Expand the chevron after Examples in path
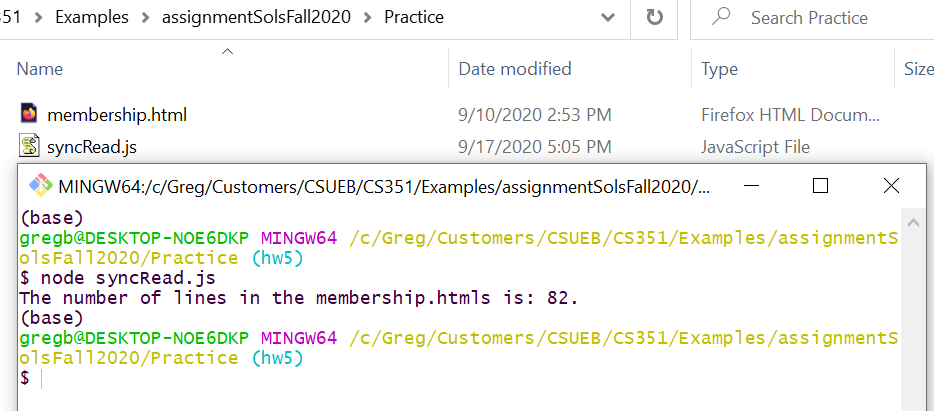Screen dimensions: 934x411 tap(145, 18)
